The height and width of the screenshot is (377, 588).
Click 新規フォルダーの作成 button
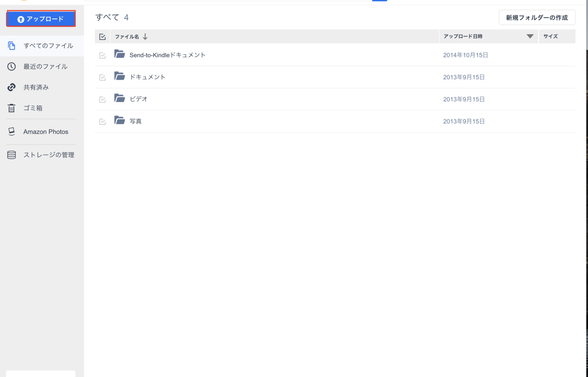(x=537, y=18)
